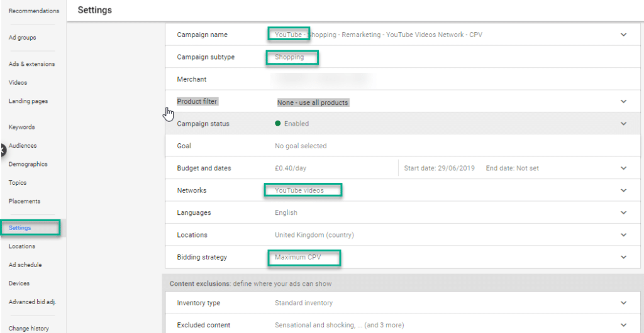
Task: Click the Content exclusions section header
Action: pyautogui.click(x=250, y=283)
